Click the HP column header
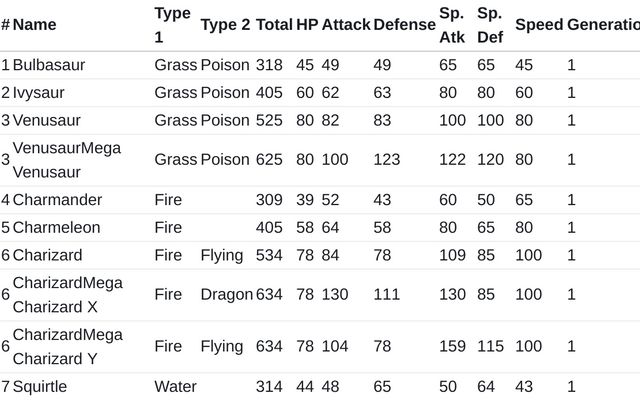This screenshot has height=400, width=640. point(307,24)
